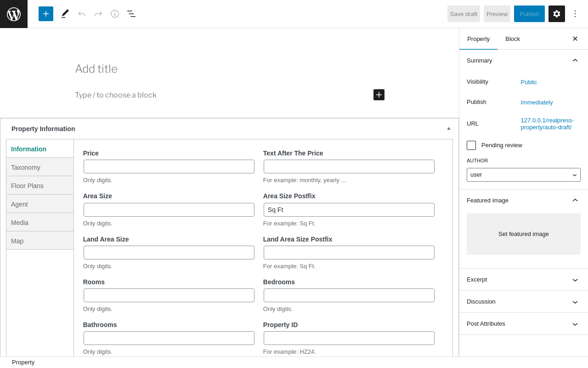
Task: Toggle the block inserter plus button
Action: pyautogui.click(x=46, y=14)
